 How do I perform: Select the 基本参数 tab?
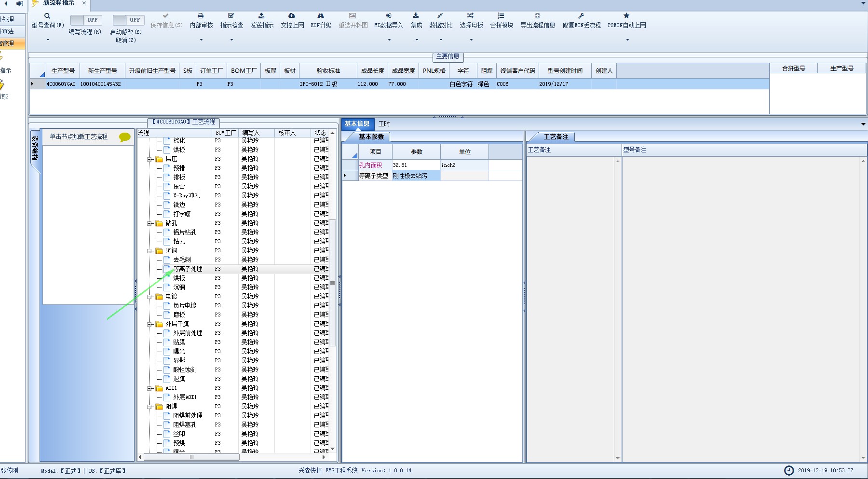pyautogui.click(x=371, y=137)
